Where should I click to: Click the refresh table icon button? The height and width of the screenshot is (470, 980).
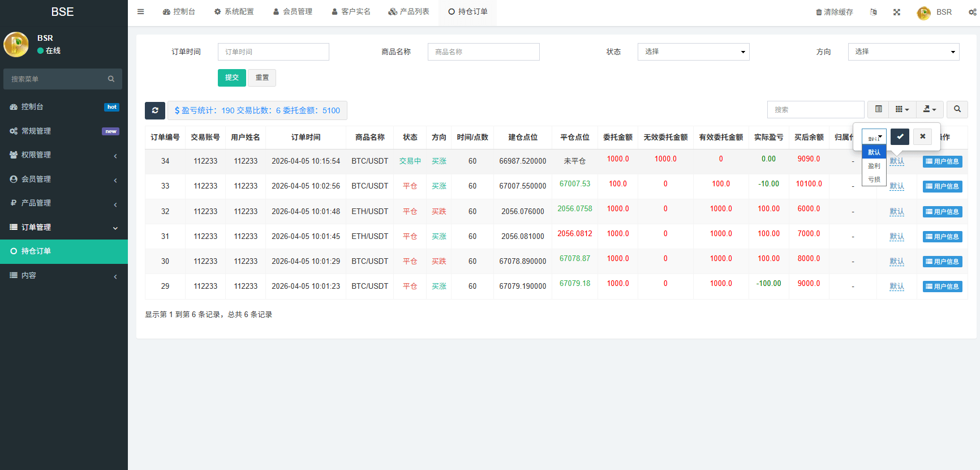click(155, 110)
